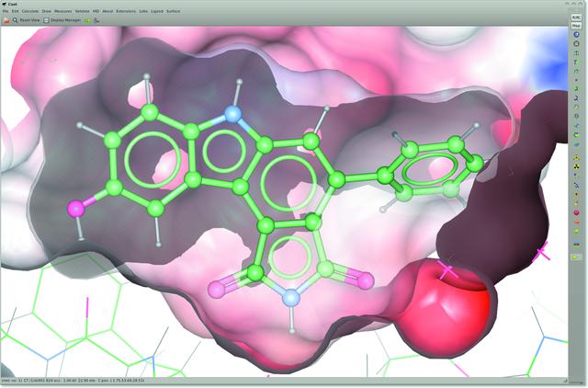Click the orange sphere icon in side toolbar

pos(576,222)
